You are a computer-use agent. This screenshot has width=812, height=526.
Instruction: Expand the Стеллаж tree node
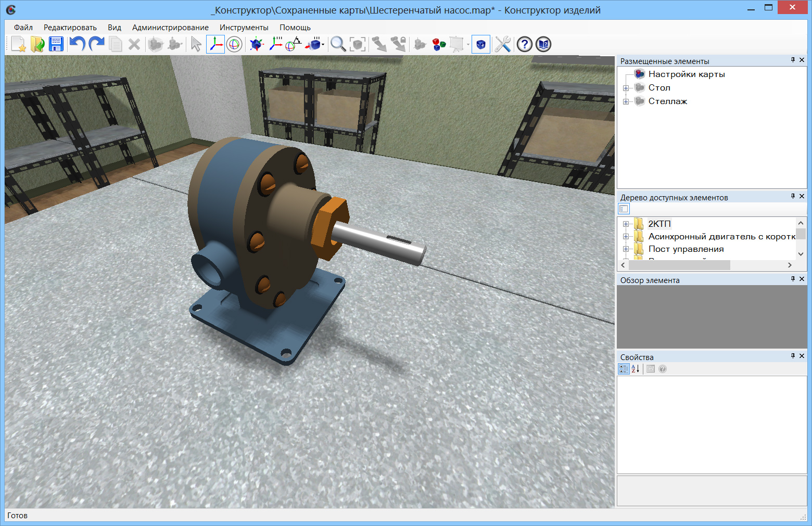point(626,101)
